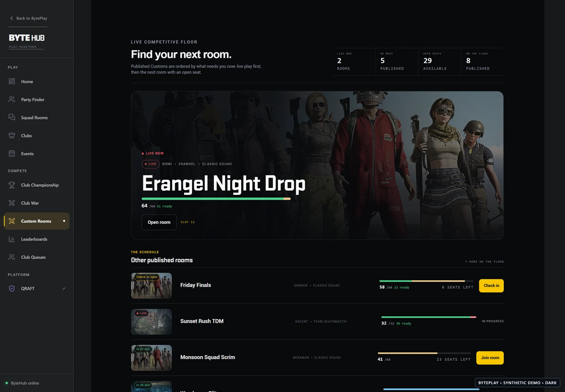Click the external link arrow beside QRAFT
The height and width of the screenshot is (392, 565).
pyautogui.click(x=64, y=289)
